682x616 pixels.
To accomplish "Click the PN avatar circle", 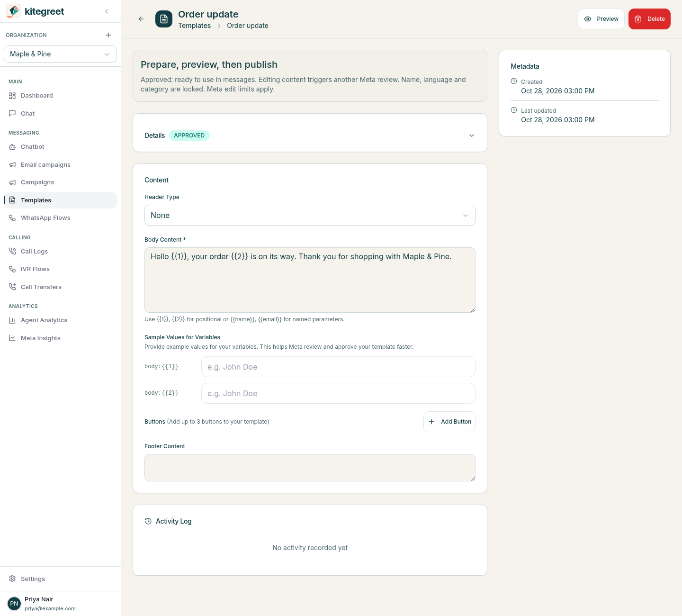I will (x=14, y=604).
